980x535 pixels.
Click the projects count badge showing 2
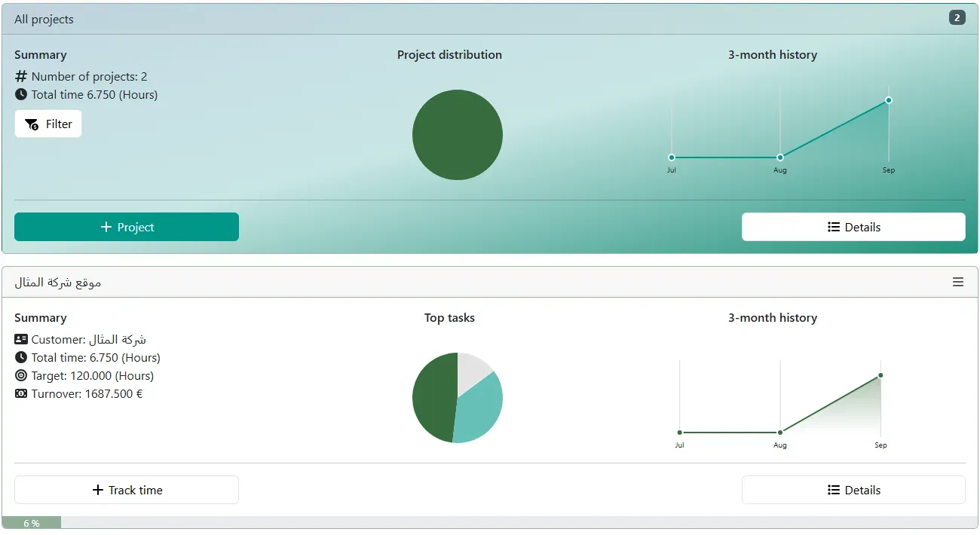point(957,17)
